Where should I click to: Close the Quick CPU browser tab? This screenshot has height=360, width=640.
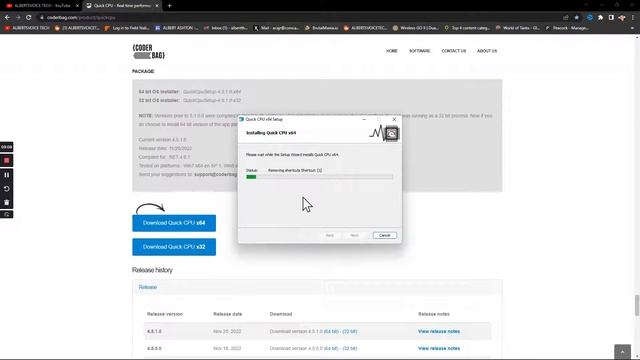(x=157, y=6)
